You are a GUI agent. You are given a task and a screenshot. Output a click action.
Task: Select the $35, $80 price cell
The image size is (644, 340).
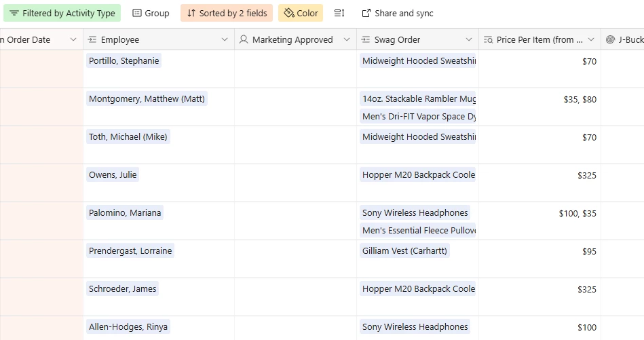pyautogui.click(x=539, y=107)
